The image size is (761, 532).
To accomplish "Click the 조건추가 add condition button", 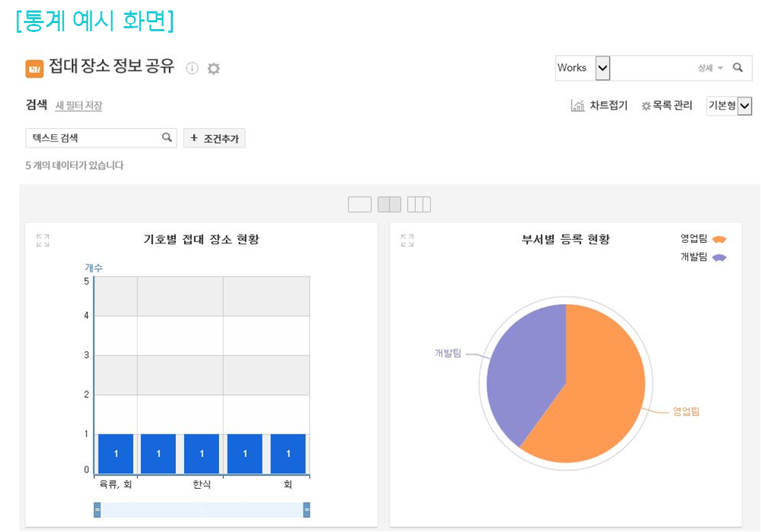I will (215, 139).
